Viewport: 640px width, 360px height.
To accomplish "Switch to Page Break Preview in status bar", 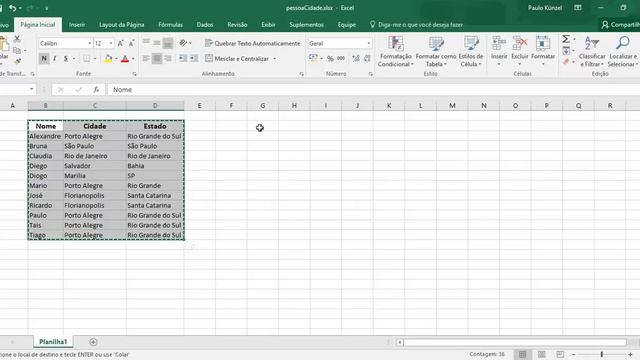I will coord(560,355).
